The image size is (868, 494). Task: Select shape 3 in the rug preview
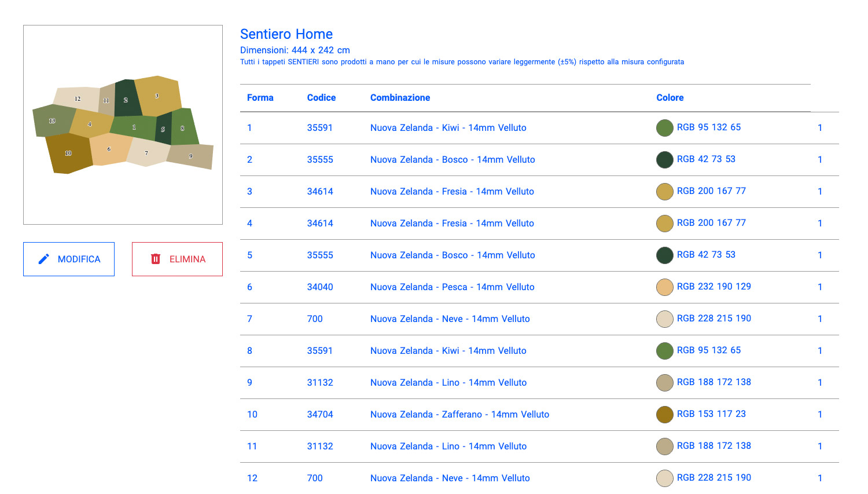(x=157, y=96)
